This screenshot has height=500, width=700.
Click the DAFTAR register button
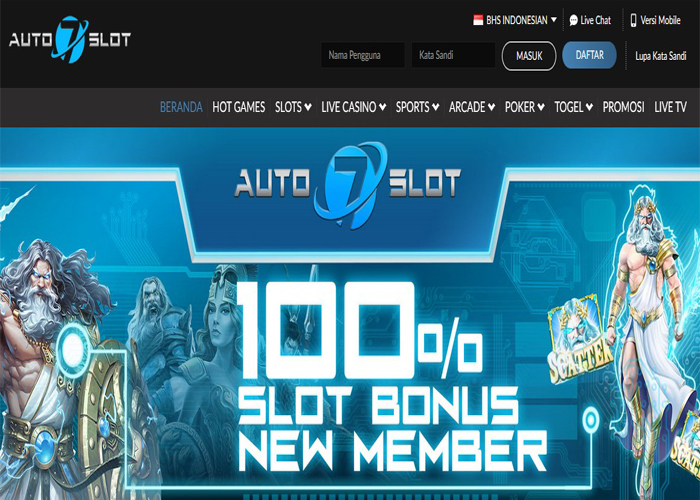589,55
